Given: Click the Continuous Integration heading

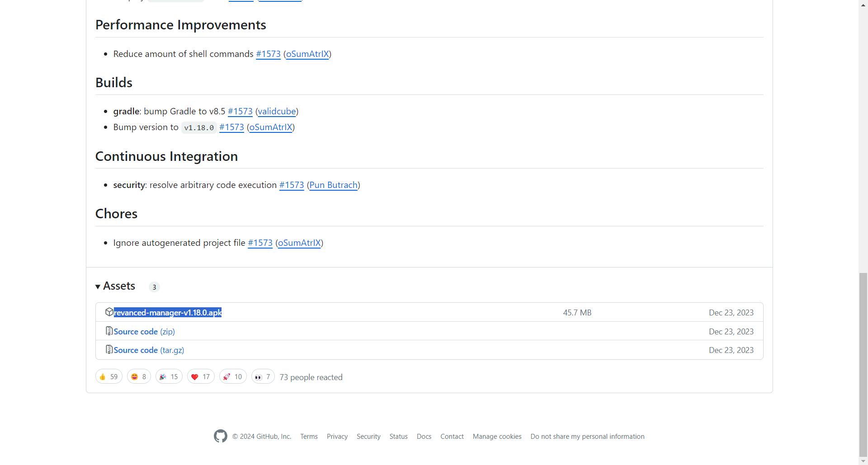Looking at the screenshot, I should point(166,156).
